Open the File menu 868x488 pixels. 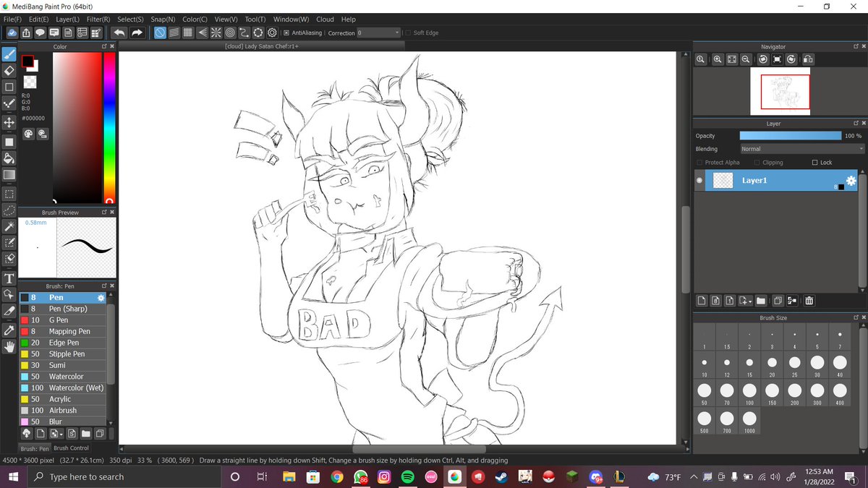point(12,20)
